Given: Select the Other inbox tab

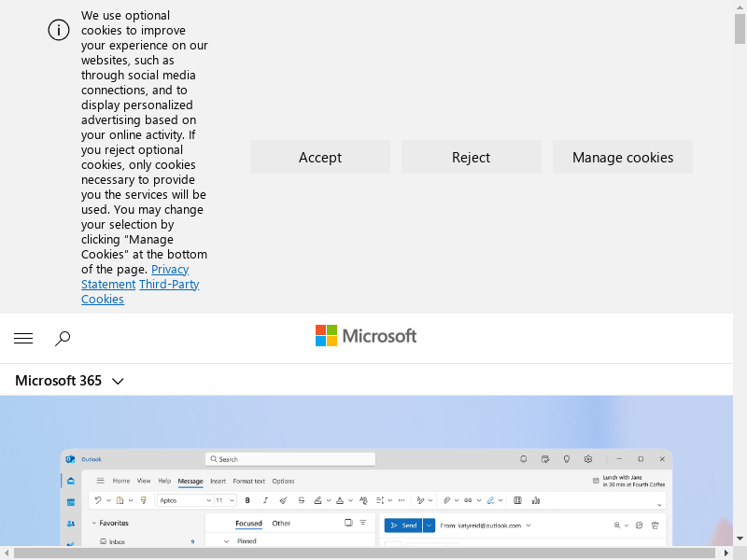Looking at the screenshot, I should [x=281, y=524].
